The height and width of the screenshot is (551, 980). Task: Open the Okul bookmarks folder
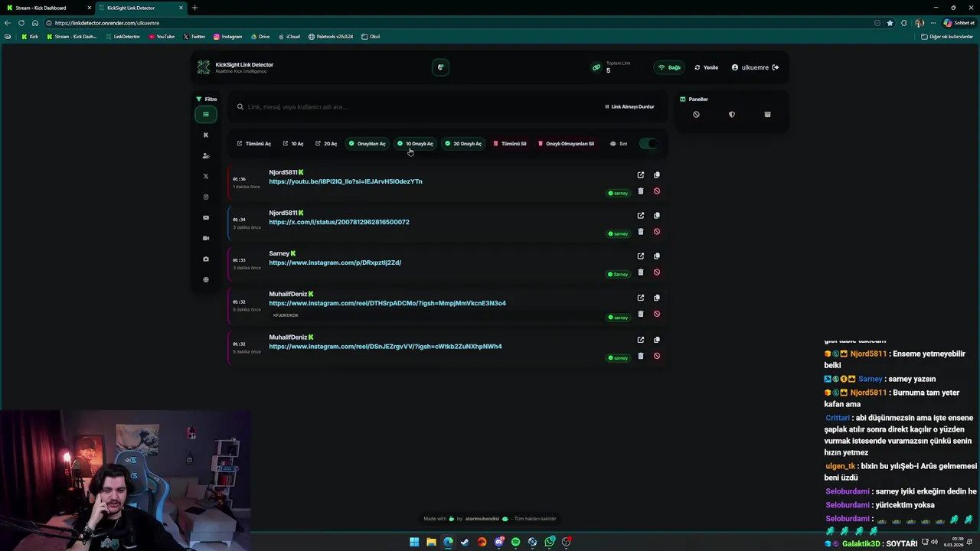pos(371,36)
